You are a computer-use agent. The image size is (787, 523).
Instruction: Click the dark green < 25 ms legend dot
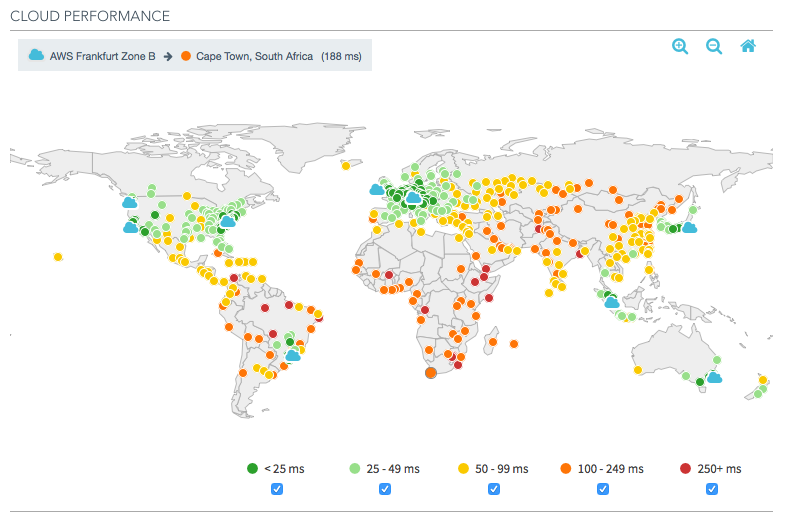pos(252,468)
